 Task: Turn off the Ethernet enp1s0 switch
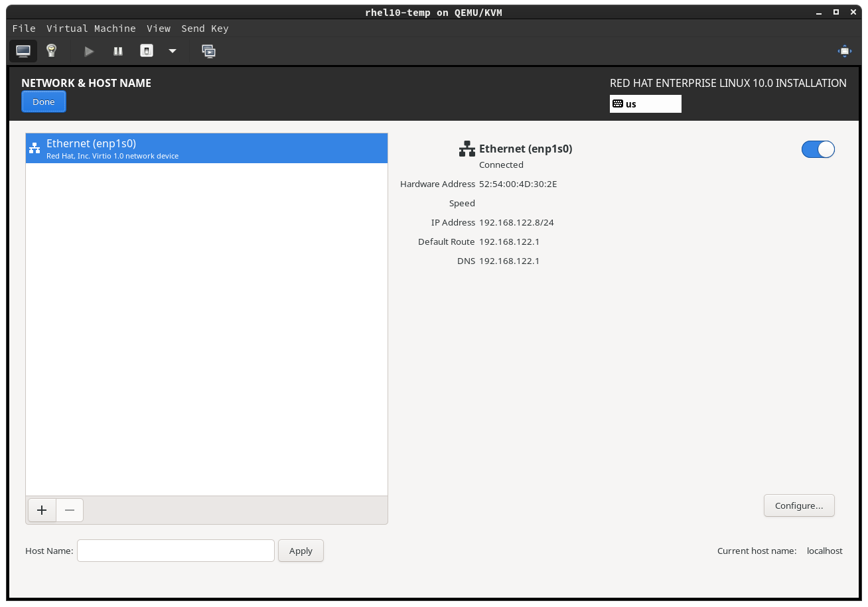[x=818, y=149]
